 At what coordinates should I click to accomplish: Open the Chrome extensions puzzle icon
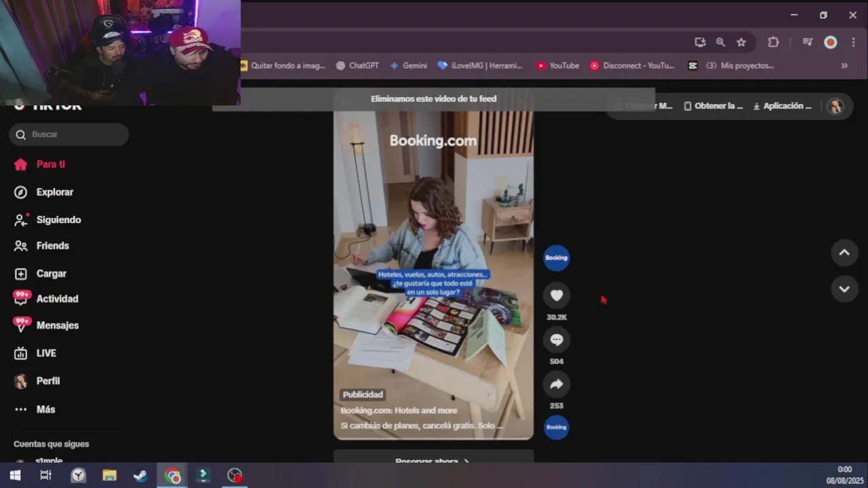click(x=773, y=42)
